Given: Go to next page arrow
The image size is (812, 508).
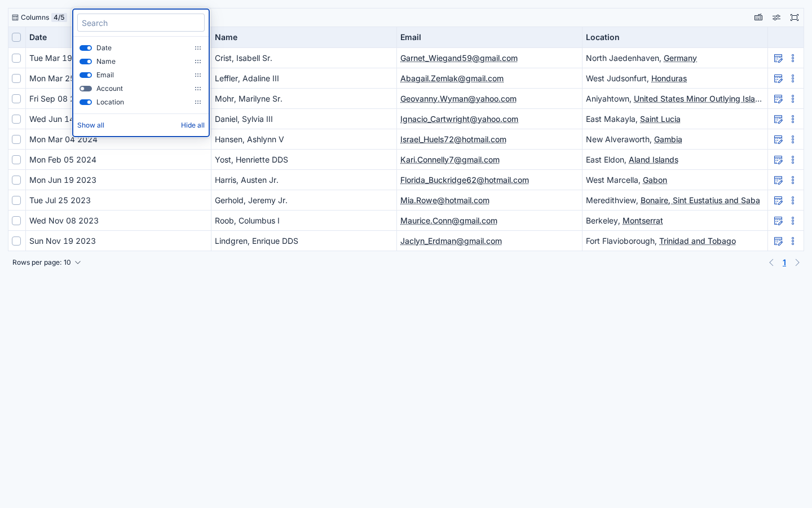Looking at the screenshot, I should coord(797,262).
